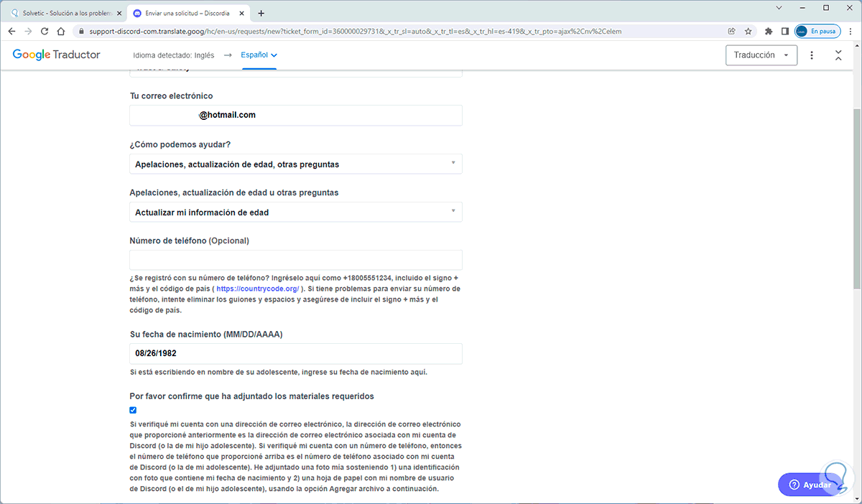The height and width of the screenshot is (504, 862).
Task: Click the browser forward arrow
Action: pyautogui.click(x=28, y=32)
